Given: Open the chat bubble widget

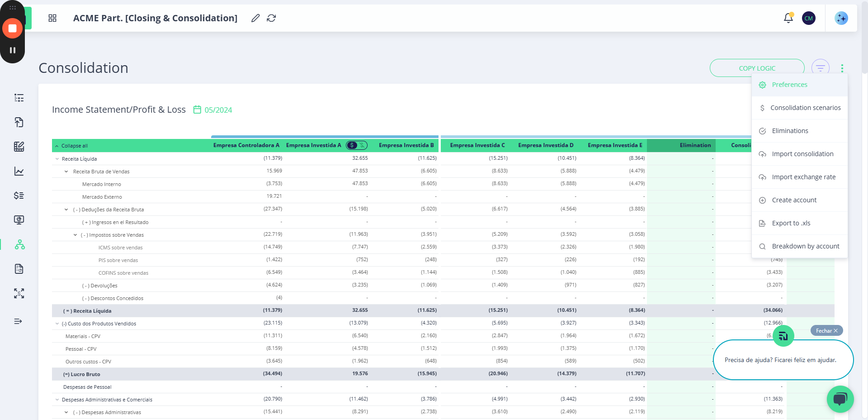Looking at the screenshot, I should tap(840, 399).
